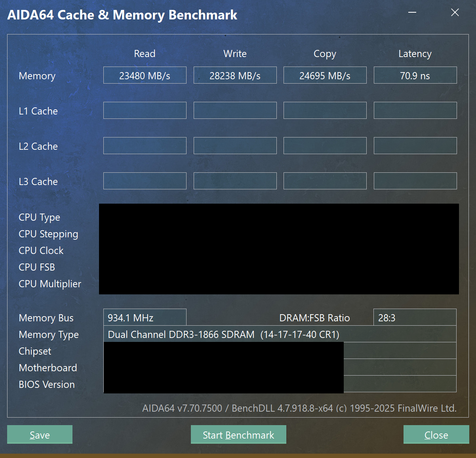Viewport: 476px width, 458px height.
Task: Select Memory Write value 28238 MB/s
Action: tap(235, 75)
